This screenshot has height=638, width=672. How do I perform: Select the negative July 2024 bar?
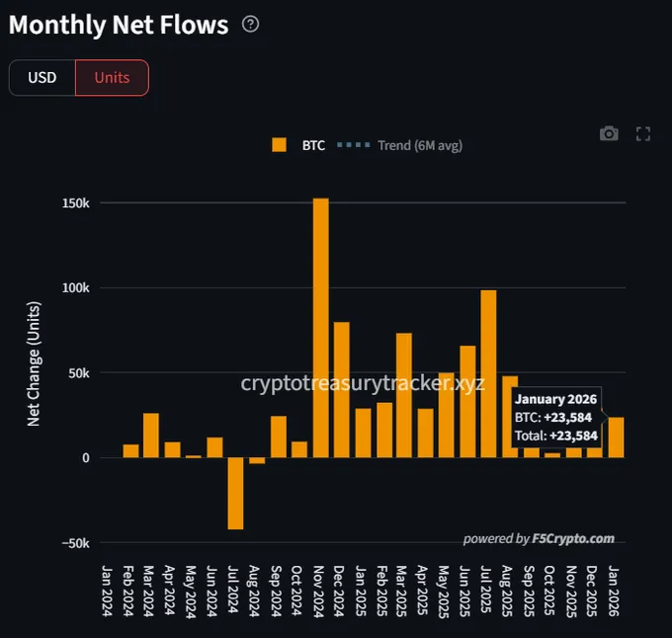[236, 493]
